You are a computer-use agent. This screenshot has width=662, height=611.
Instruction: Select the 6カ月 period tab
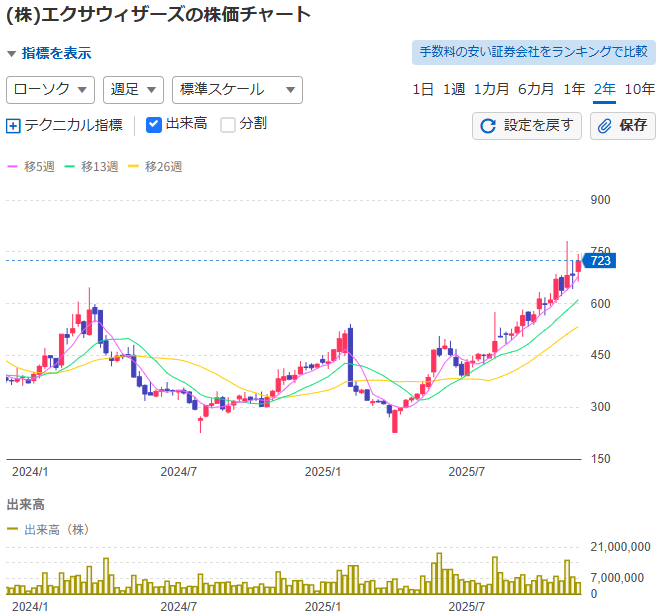(536, 89)
